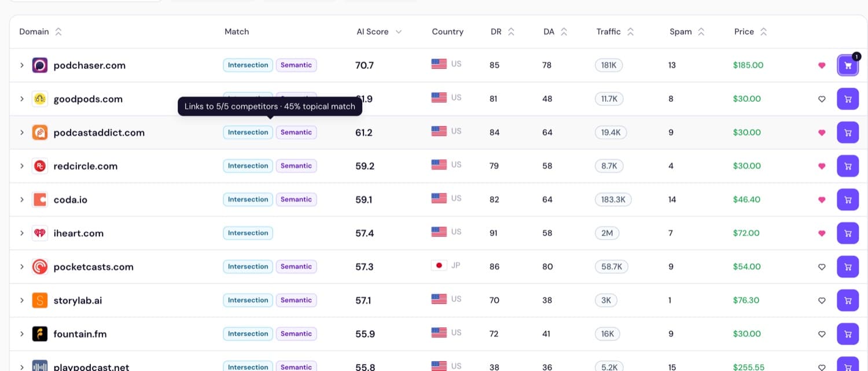Image resolution: width=868 pixels, height=371 pixels.
Task: Click the podcastaddict.com favicon
Action: tap(40, 133)
